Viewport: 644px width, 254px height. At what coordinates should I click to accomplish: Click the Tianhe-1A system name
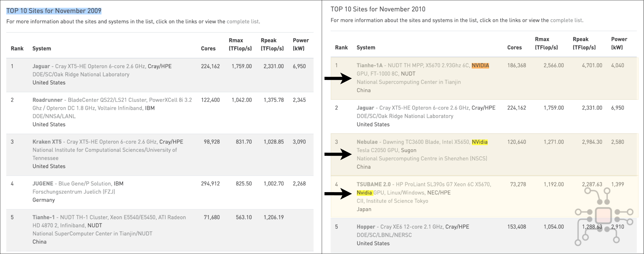369,66
